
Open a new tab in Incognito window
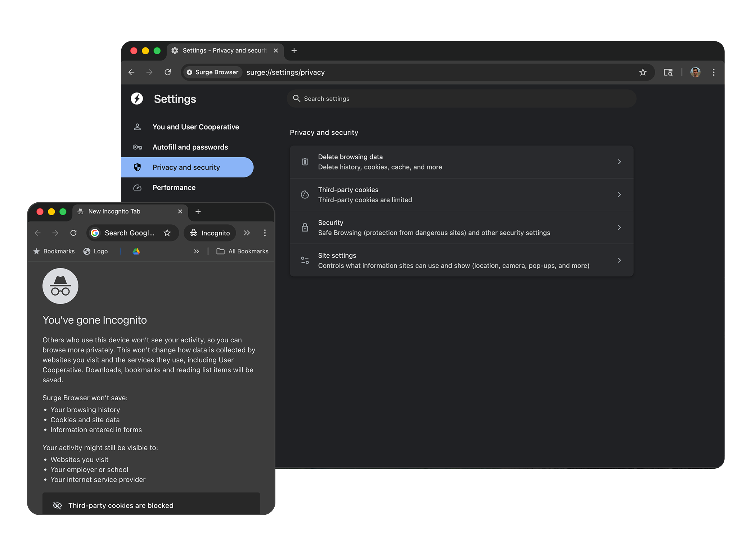(198, 212)
